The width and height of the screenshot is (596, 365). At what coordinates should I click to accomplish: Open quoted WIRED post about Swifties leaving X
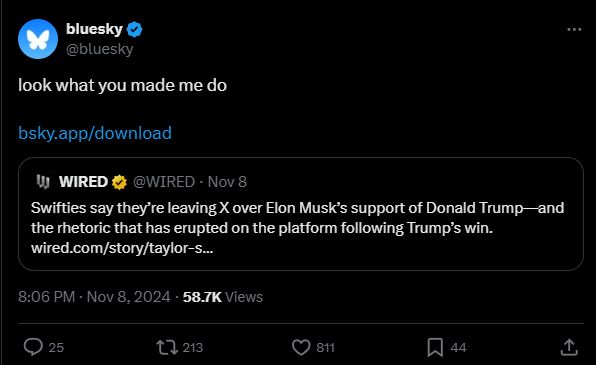coord(301,214)
